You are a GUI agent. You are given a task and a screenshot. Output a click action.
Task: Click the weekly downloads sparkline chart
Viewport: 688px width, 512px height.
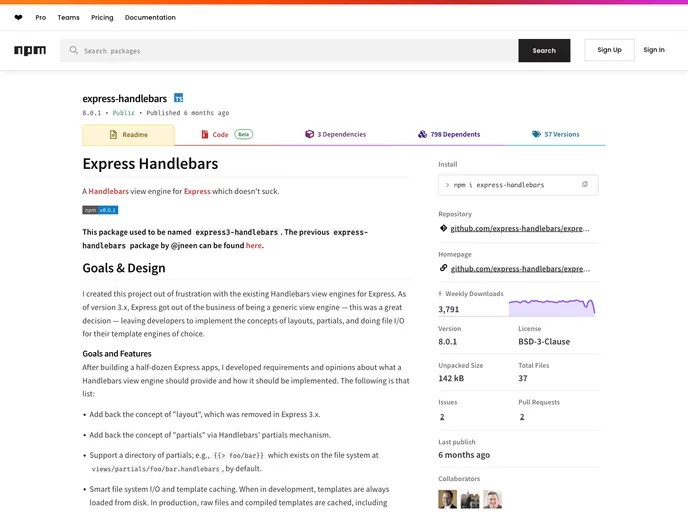[x=552, y=307]
